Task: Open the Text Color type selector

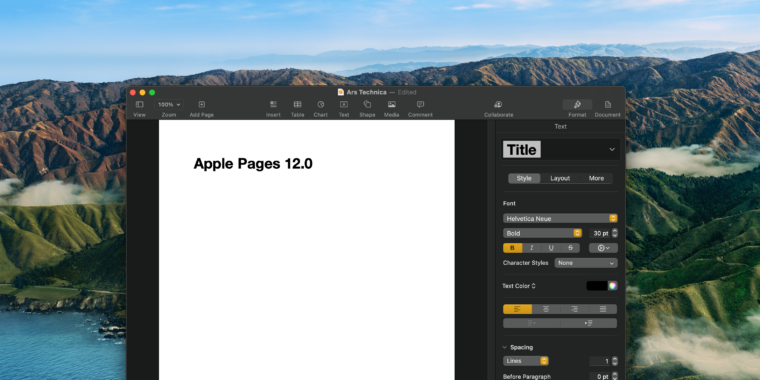Action: click(x=519, y=286)
